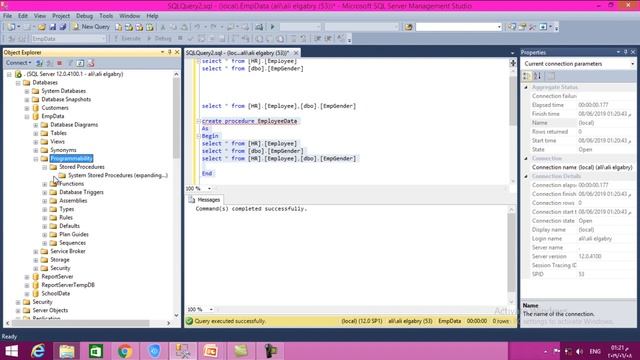Image resolution: width=640 pixels, height=360 pixels.
Task: Click the Solution Explorer icon right of Find box
Action: click(x=512, y=27)
